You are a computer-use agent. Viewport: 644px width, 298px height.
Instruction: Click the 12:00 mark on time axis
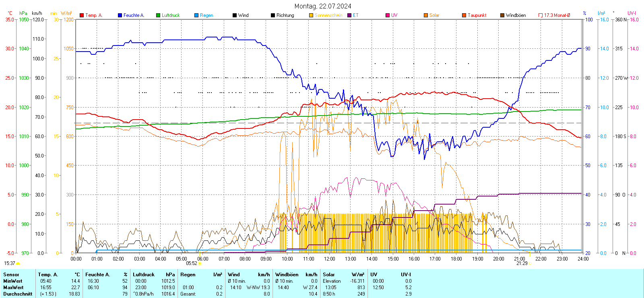[330, 259]
